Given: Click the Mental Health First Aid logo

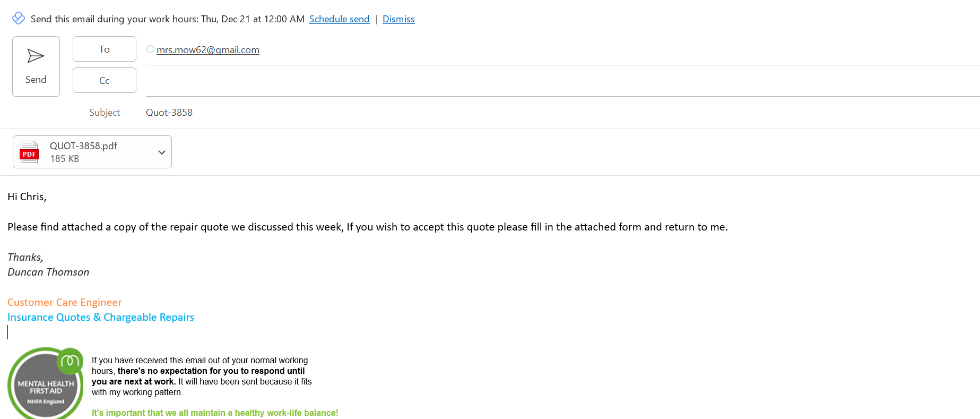Looking at the screenshot, I should coord(46,383).
